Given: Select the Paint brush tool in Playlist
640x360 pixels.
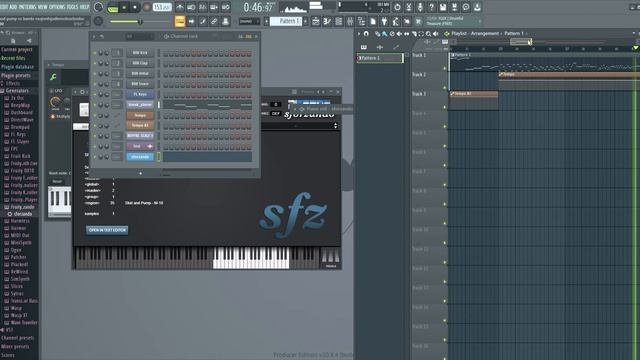Looking at the screenshot, I should pyautogui.click(x=384, y=33).
